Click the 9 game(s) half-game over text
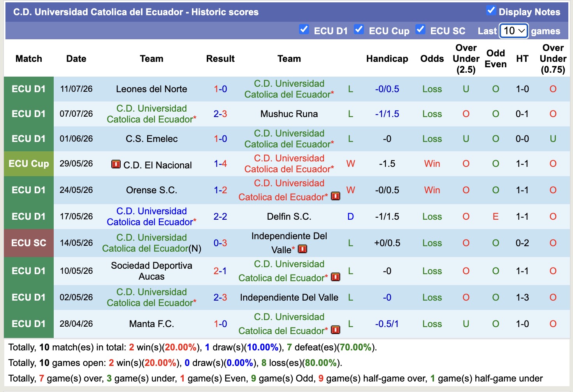The width and height of the screenshot is (573, 392). 373,378
